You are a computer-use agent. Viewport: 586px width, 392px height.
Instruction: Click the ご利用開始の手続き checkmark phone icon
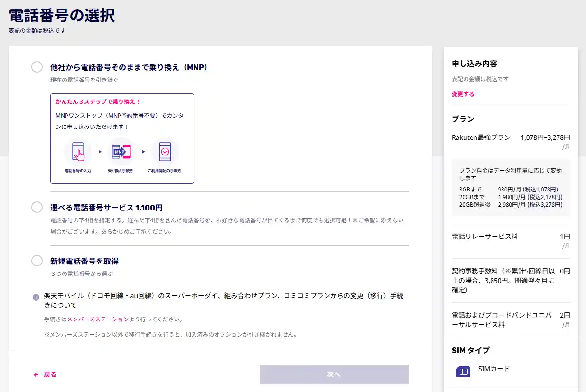click(165, 152)
